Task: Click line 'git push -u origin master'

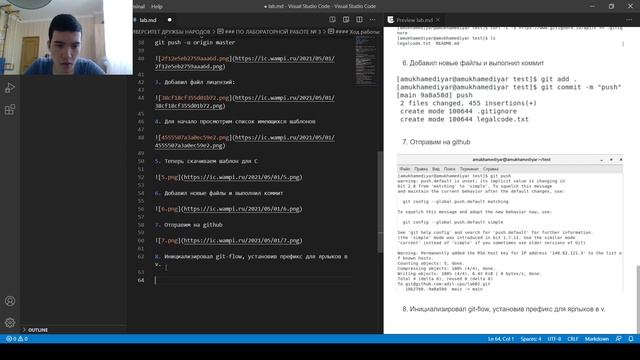Action: 195,42
